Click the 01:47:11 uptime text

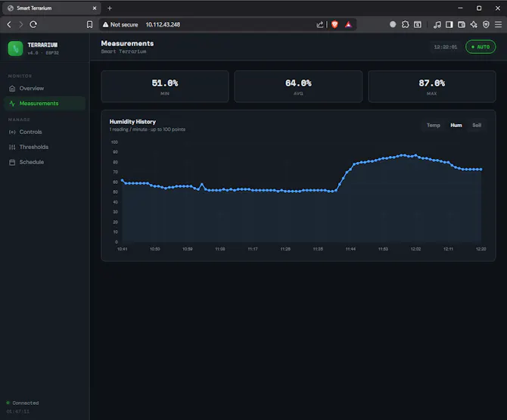[x=18, y=412]
